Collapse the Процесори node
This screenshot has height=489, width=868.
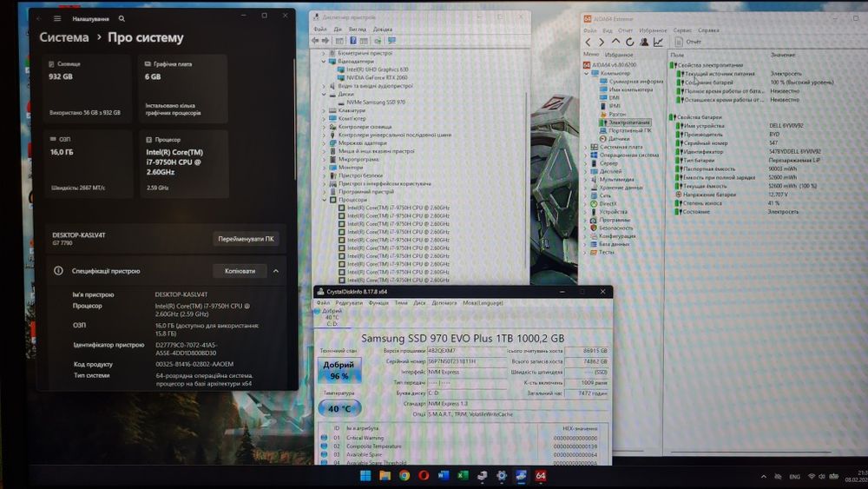pos(324,200)
